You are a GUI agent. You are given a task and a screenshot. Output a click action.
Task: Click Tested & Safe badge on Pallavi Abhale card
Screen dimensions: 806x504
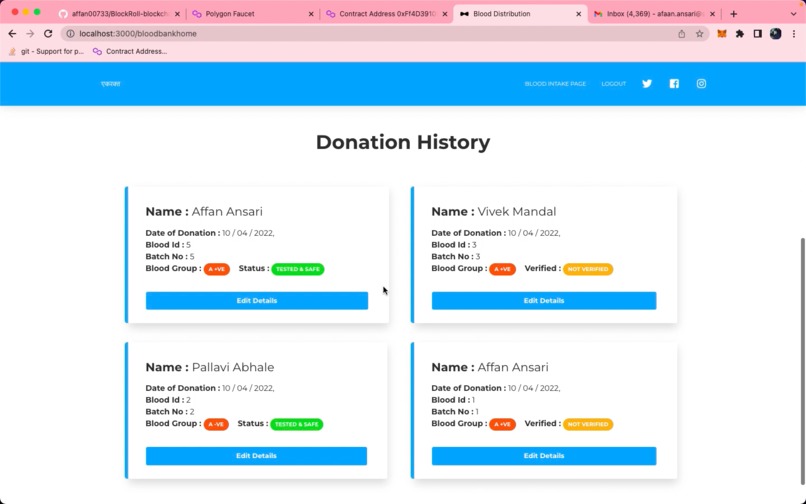(297, 424)
